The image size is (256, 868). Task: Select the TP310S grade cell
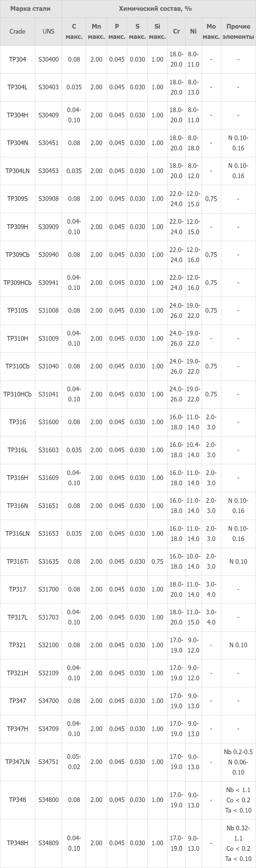(18, 311)
